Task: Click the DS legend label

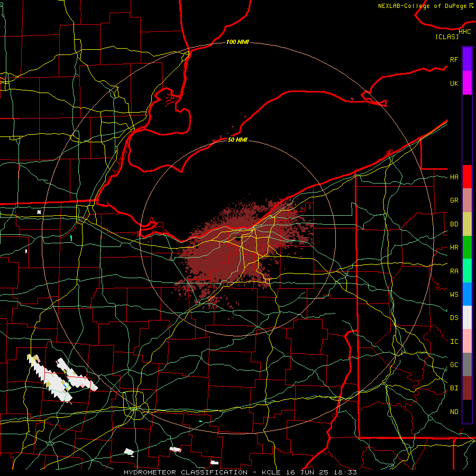Action: pos(454,318)
